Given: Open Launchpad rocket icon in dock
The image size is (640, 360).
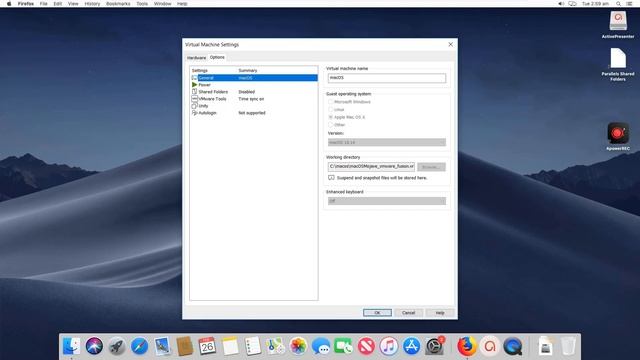Looking at the screenshot, I should [x=117, y=346].
